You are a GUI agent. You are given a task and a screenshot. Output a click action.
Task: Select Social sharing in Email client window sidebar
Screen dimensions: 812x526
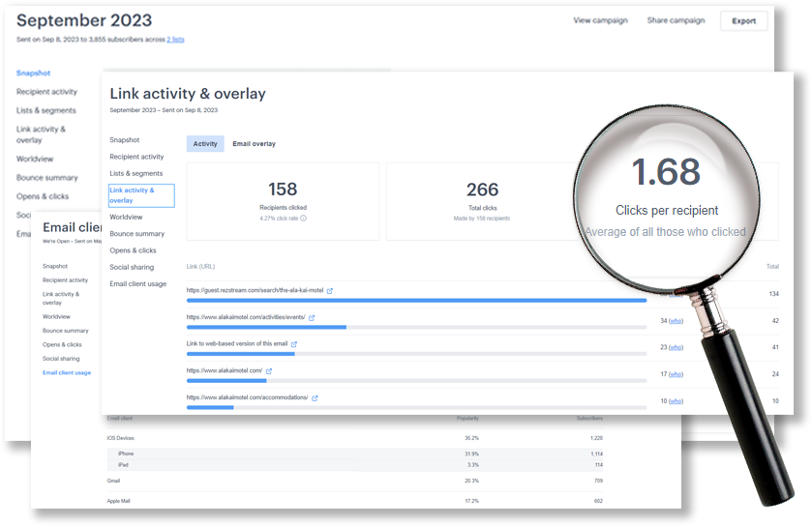point(61,359)
